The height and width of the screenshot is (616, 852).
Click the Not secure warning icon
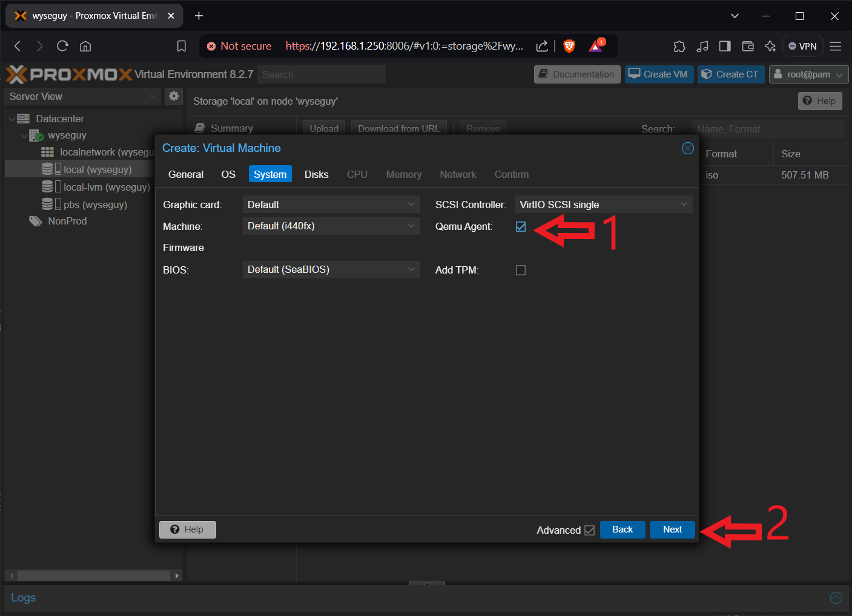[x=211, y=46]
